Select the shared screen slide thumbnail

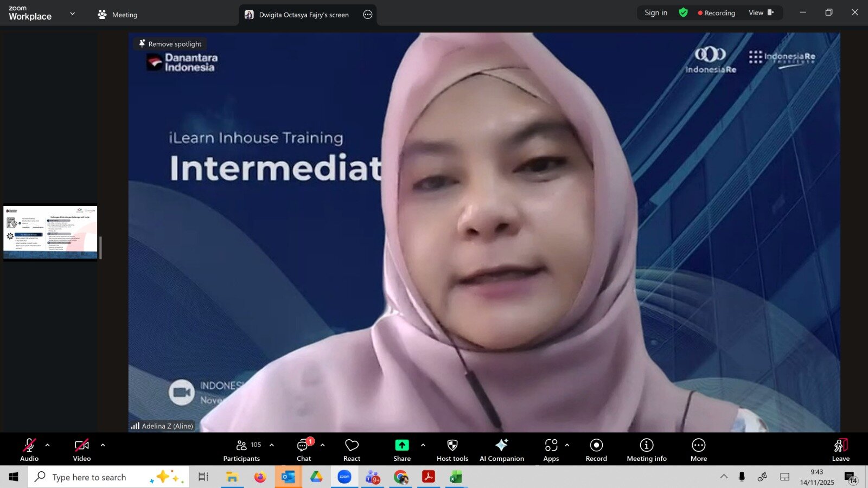pos(50,232)
